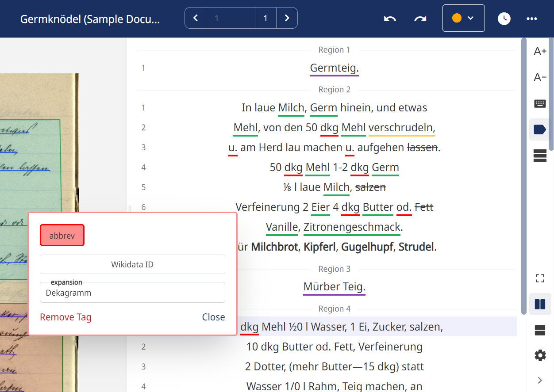
Task: Decrease transcription font size with A-
Action: click(540, 76)
